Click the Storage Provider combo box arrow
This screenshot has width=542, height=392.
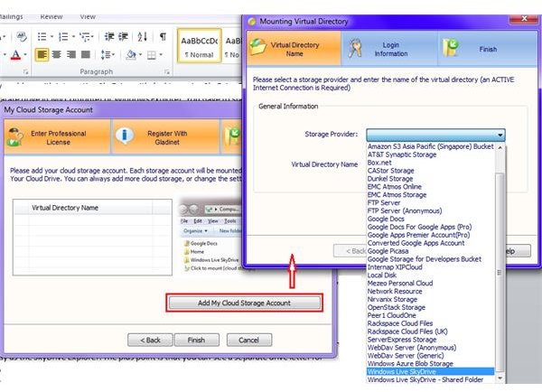pyautogui.click(x=500, y=135)
